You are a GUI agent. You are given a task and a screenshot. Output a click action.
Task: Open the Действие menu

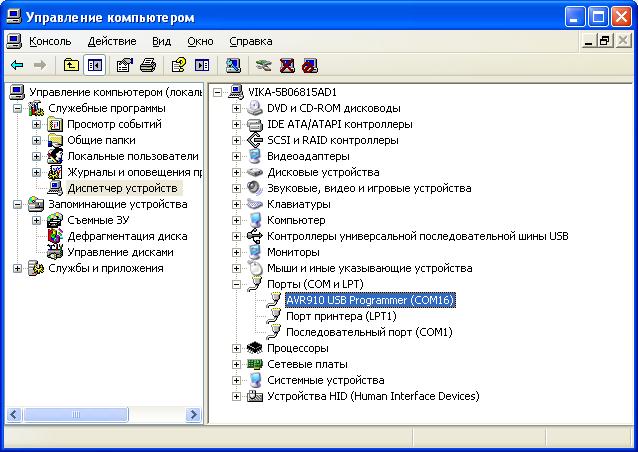click(x=112, y=41)
